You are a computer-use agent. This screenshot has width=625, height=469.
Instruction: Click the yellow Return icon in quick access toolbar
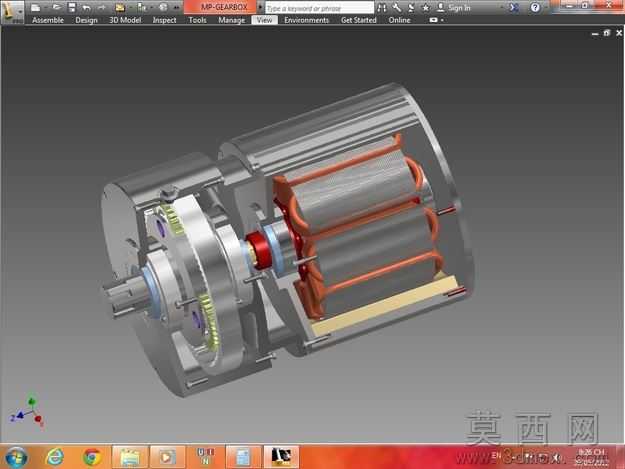tap(120, 7)
